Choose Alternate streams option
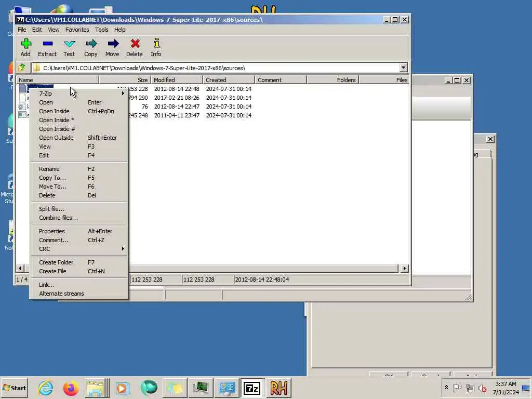The height and width of the screenshot is (399, 532). pos(79,294)
